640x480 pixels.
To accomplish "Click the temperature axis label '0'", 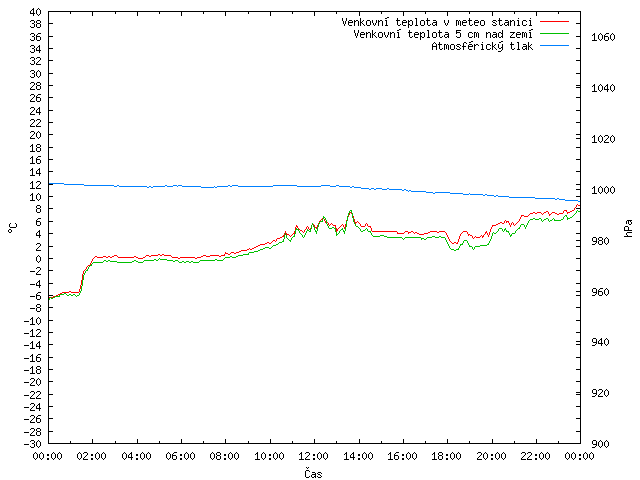I will pos(38,259).
